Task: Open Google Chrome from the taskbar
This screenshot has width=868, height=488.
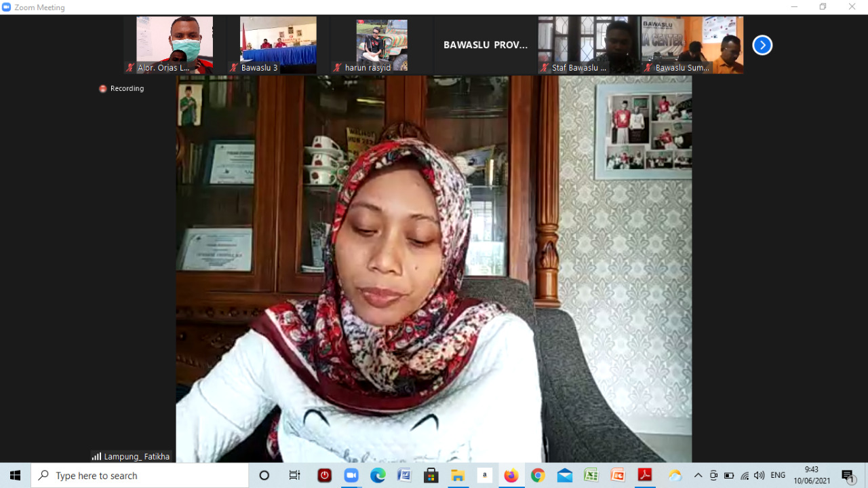Action: coord(538,476)
